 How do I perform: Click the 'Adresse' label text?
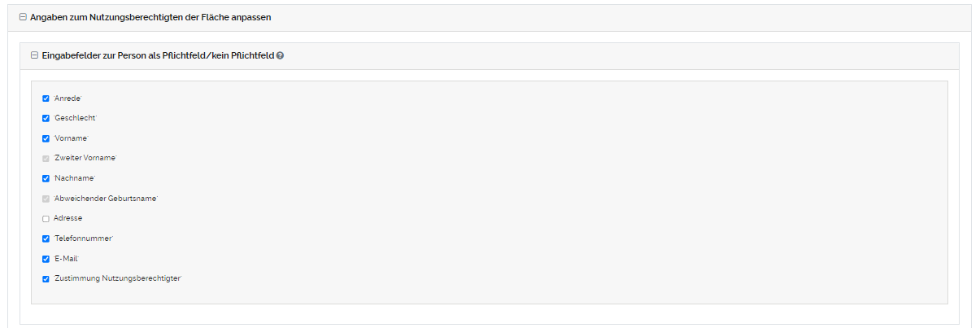[x=68, y=218]
